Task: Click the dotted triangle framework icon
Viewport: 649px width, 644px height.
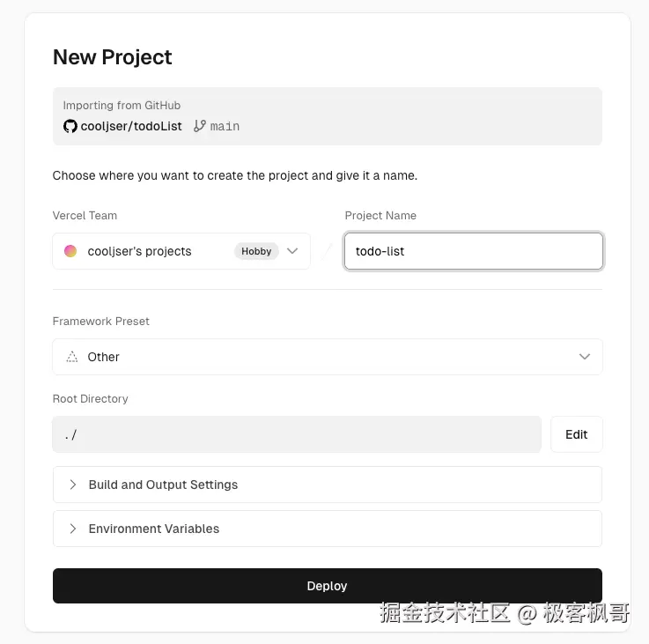Action: pyautogui.click(x=71, y=357)
